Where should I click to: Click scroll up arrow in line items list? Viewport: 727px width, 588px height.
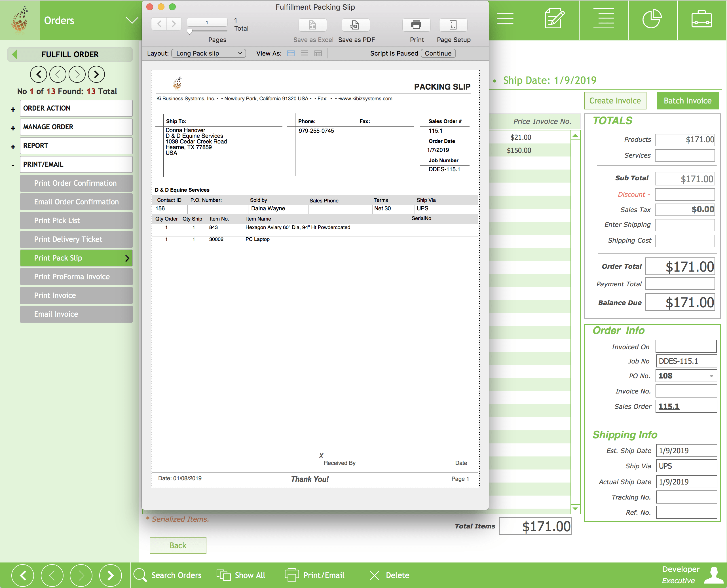(575, 136)
